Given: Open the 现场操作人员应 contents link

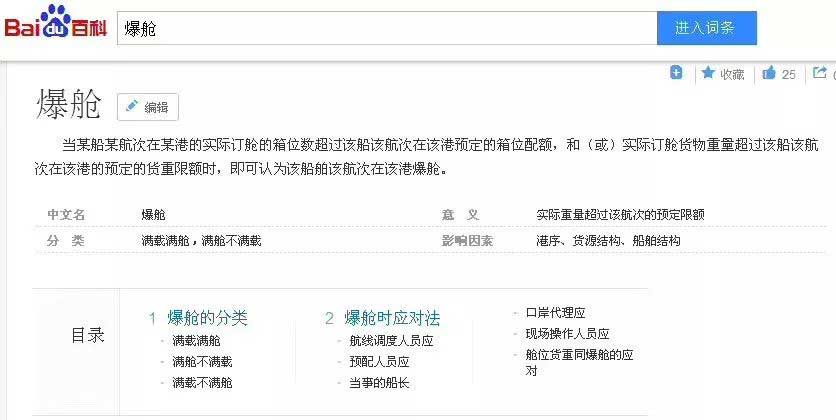Looking at the screenshot, I should point(567,334).
